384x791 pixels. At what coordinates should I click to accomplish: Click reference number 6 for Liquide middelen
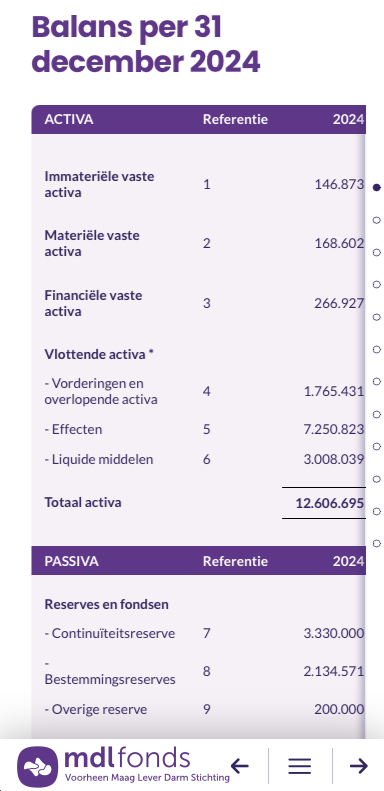(206, 460)
